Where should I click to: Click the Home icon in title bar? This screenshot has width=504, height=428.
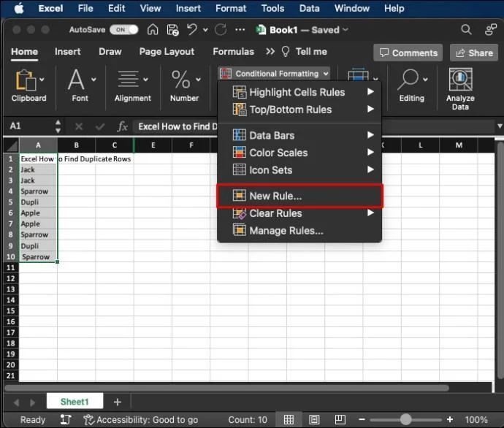click(153, 30)
